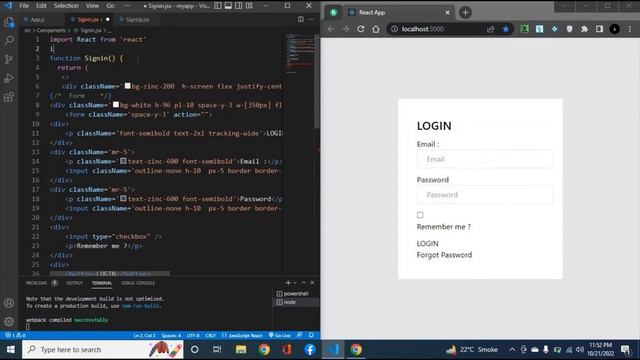Close the terminal panel

tap(312, 282)
